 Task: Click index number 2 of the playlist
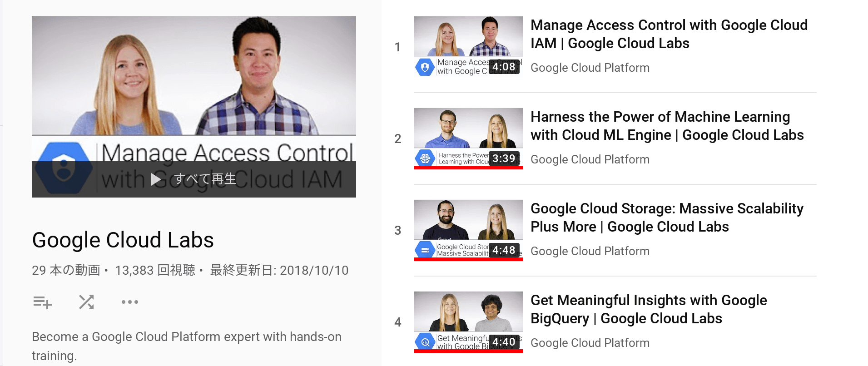click(x=397, y=138)
